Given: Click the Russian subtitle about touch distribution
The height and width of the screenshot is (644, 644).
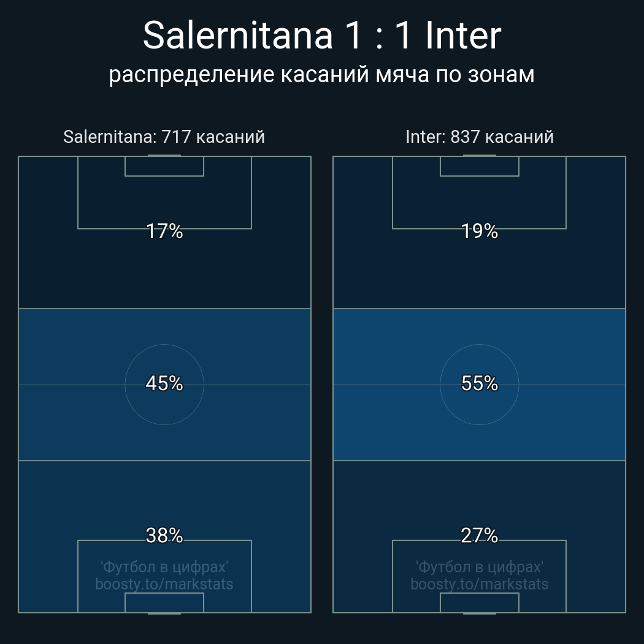Looking at the screenshot, I should pos(321,75).
